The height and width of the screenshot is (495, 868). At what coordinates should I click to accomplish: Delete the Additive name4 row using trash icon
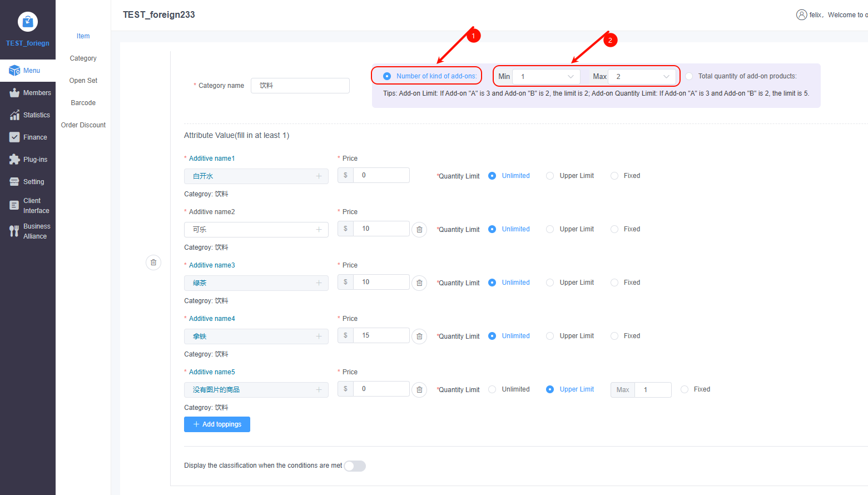pyautogui.click(x=419, y=336)
